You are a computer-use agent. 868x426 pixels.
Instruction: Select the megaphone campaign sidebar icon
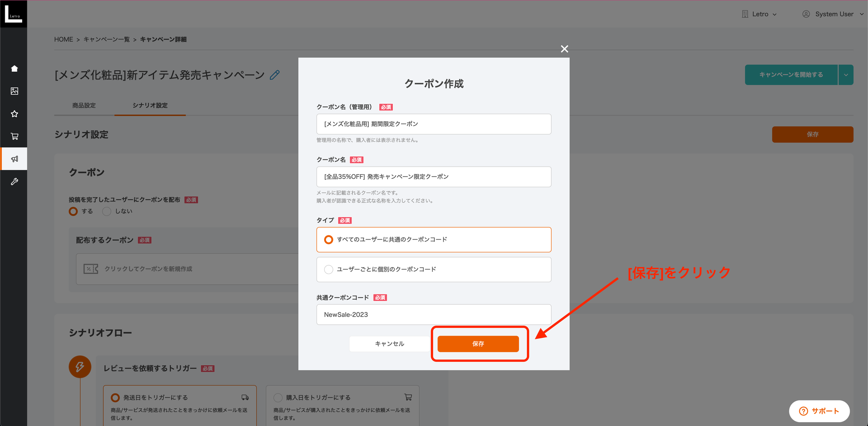(x=14, y=159)
